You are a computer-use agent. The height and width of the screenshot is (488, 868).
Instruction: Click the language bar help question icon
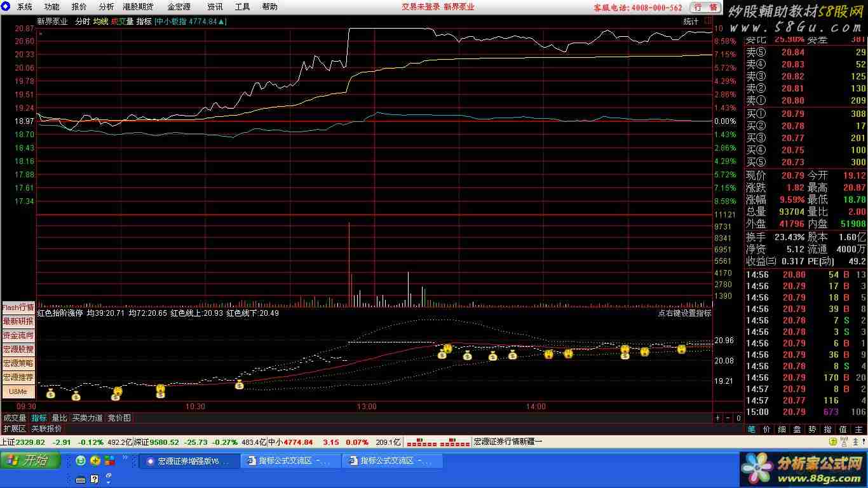(x=95, y=479)
